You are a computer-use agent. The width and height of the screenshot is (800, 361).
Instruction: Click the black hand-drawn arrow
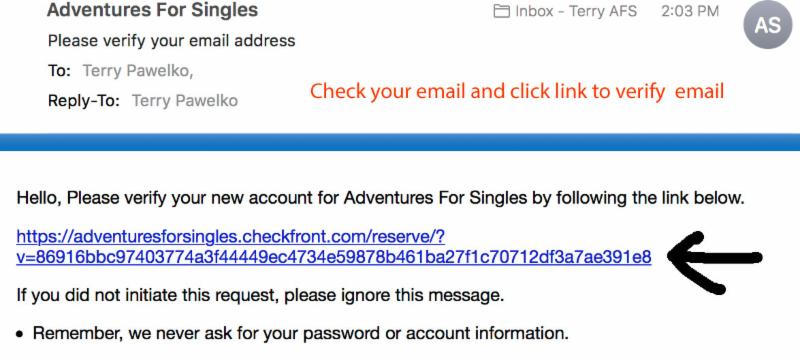pyautogui.click(x=715, y=263)
